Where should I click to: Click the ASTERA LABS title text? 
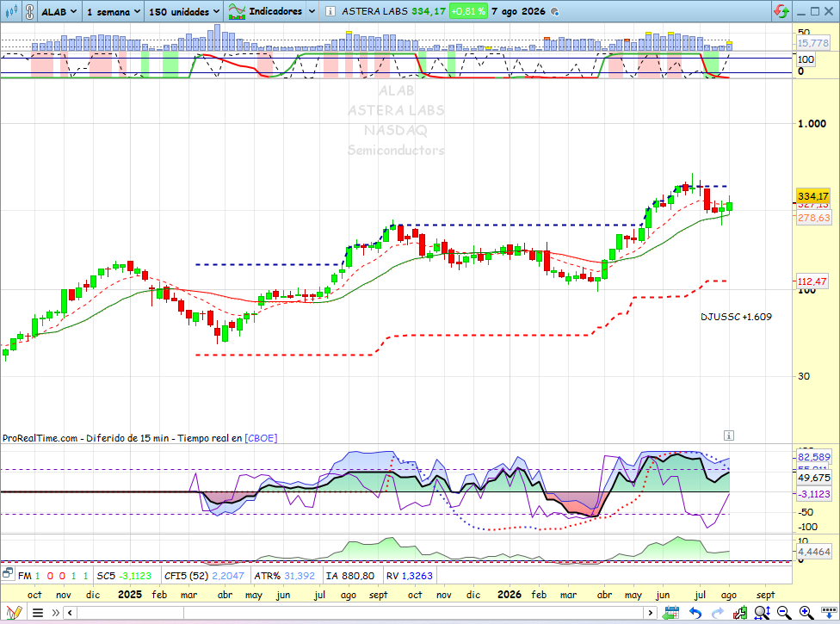point(374,11)
